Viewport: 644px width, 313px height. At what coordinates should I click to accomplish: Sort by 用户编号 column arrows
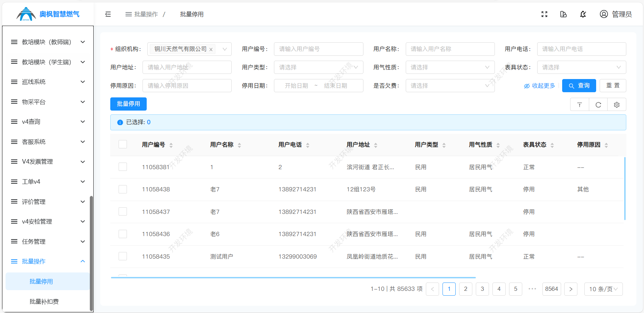coord(171,145)
